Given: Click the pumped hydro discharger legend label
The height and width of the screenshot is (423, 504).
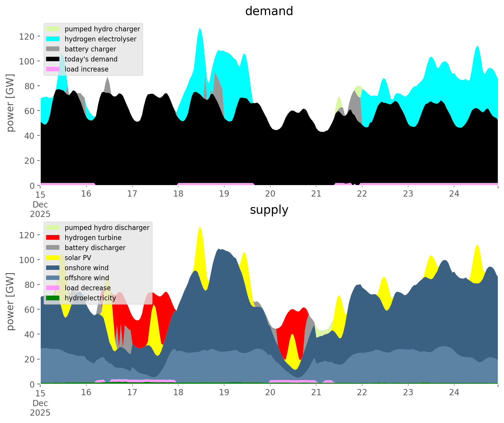Looking at the screenshot, I should coord(107,228).
